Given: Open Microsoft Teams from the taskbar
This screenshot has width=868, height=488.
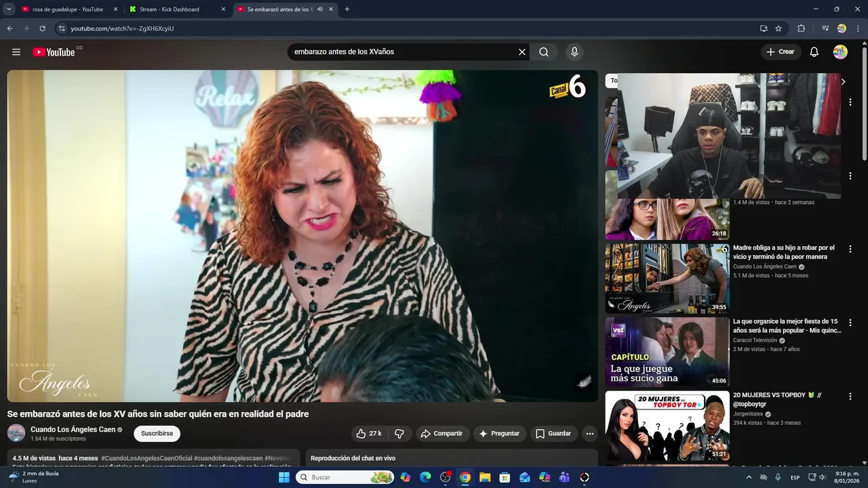Looking at the screenshot, I should click(x=564, y=477).
